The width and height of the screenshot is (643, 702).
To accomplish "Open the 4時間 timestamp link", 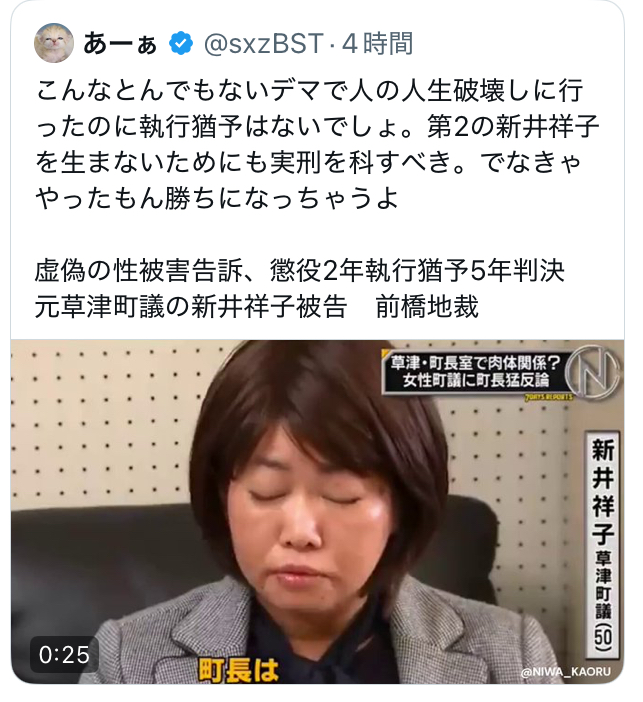I will coord(377,44).
